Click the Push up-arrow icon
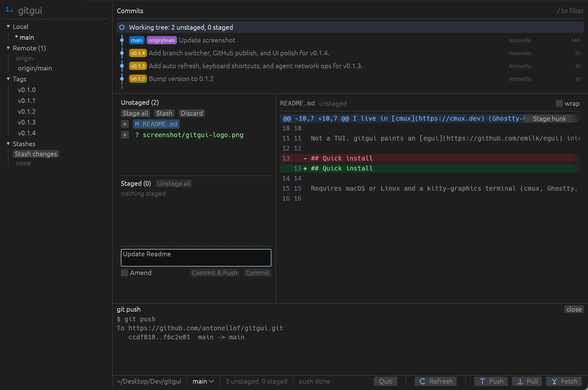The height and width of the screenshot is (390, 588). click(x=483, y=381)
